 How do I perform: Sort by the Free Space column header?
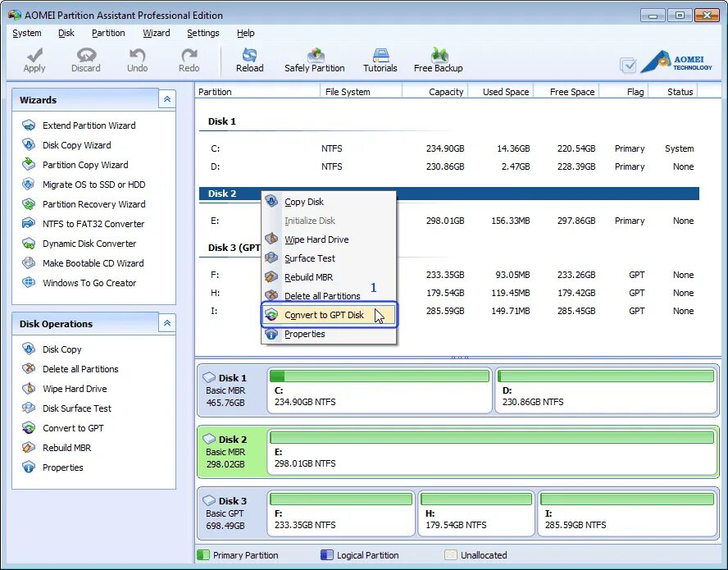click(x=566, y=92)
